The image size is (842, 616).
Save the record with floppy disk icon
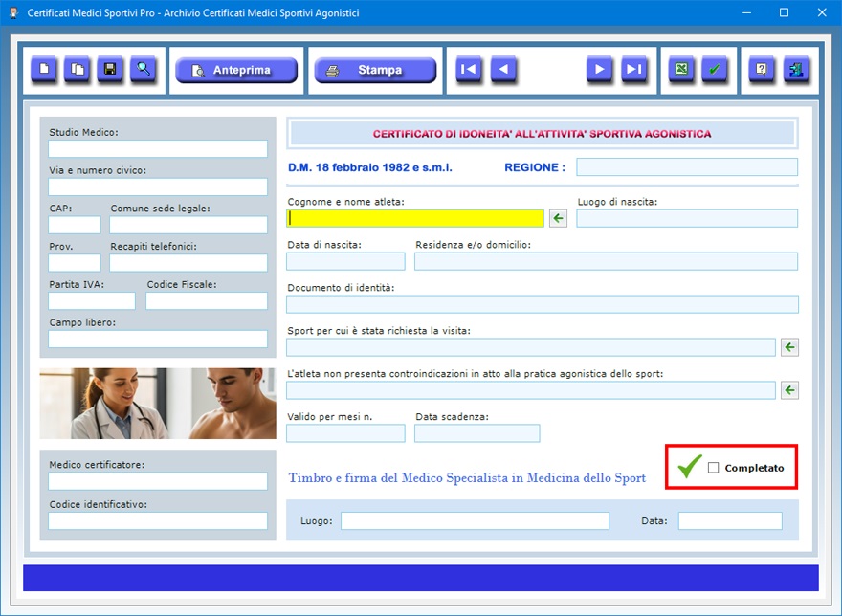[110, 70]
